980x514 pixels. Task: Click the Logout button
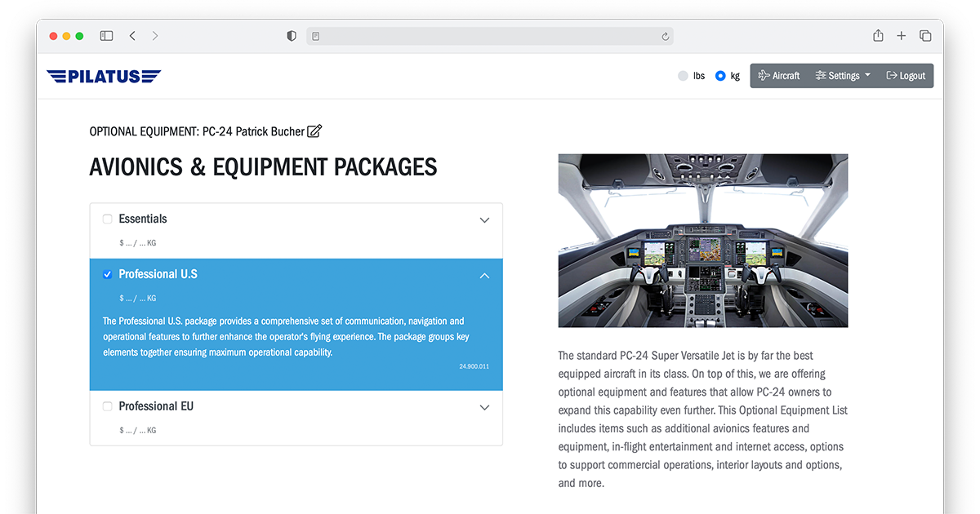click(906, 76)
